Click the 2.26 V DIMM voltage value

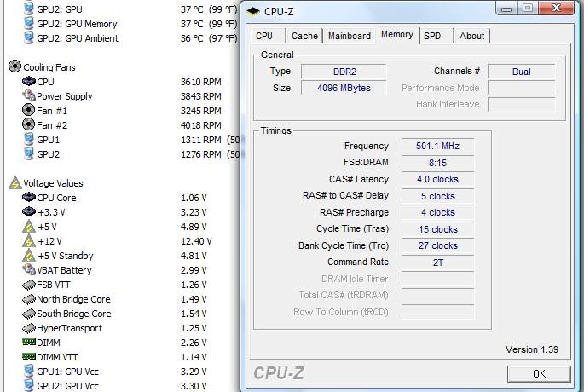coord(194,343)
